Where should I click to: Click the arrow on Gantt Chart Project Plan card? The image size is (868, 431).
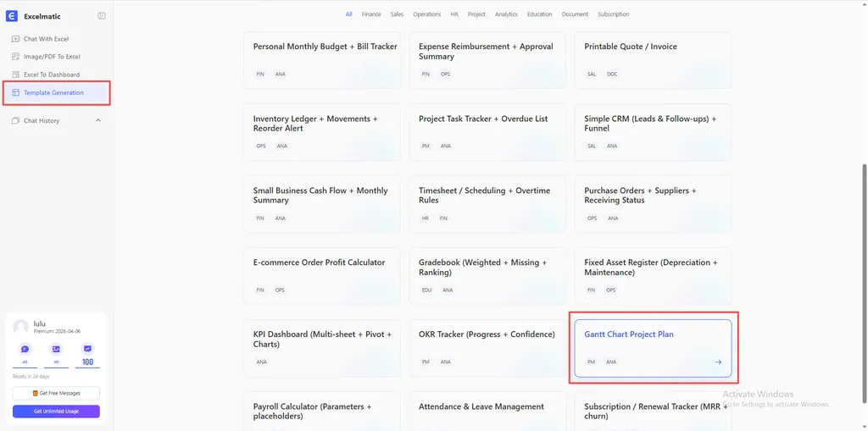pyautogui.click(x=718, y=362)
